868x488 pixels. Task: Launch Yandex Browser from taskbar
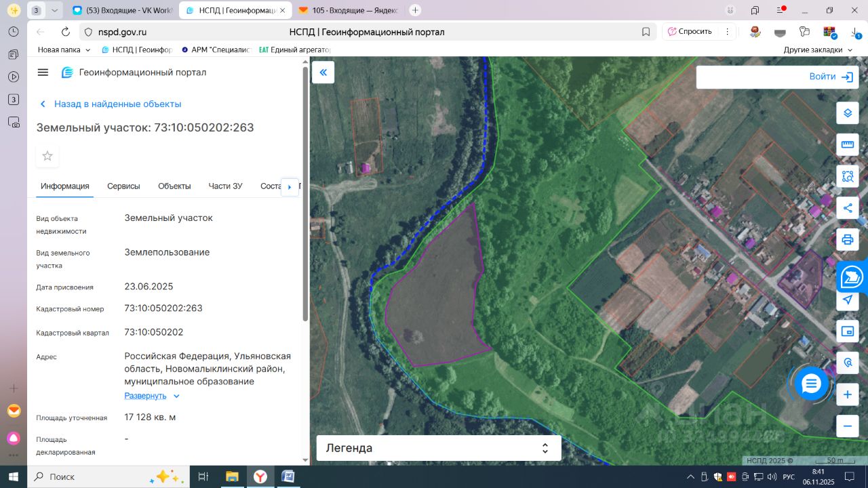260,476
